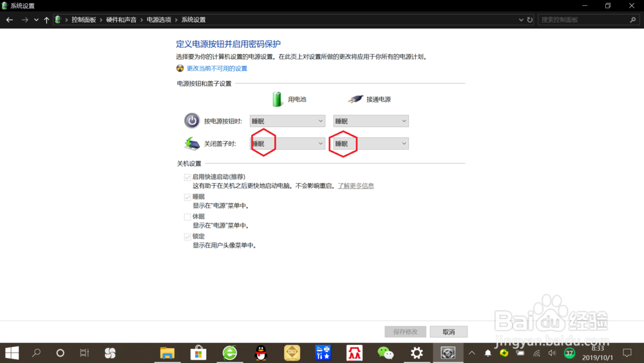Click the search magnifier icon
The height and width of the screenshot is (363, 644).
pos(633,20)
